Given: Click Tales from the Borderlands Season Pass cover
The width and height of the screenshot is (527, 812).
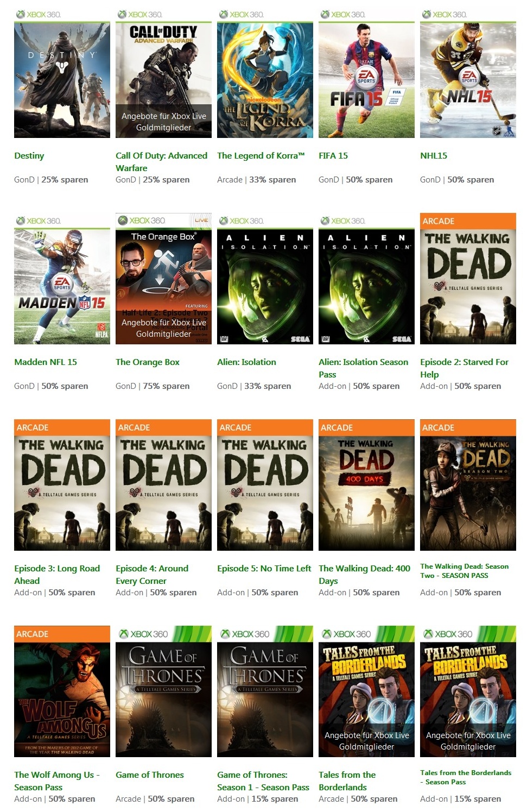Looking at the screenshot, I should pos(468,691).
